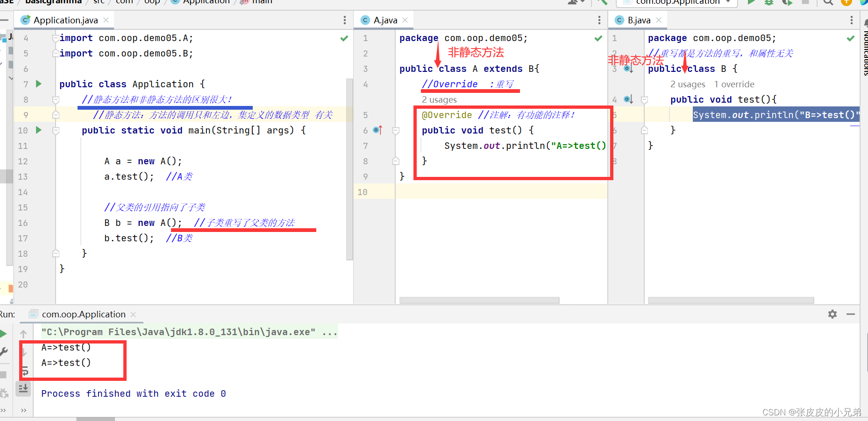The height and width of the screenshot is (421, 868).
Task: Toggle scroll to end of console
Action: [x=23, y=388]
